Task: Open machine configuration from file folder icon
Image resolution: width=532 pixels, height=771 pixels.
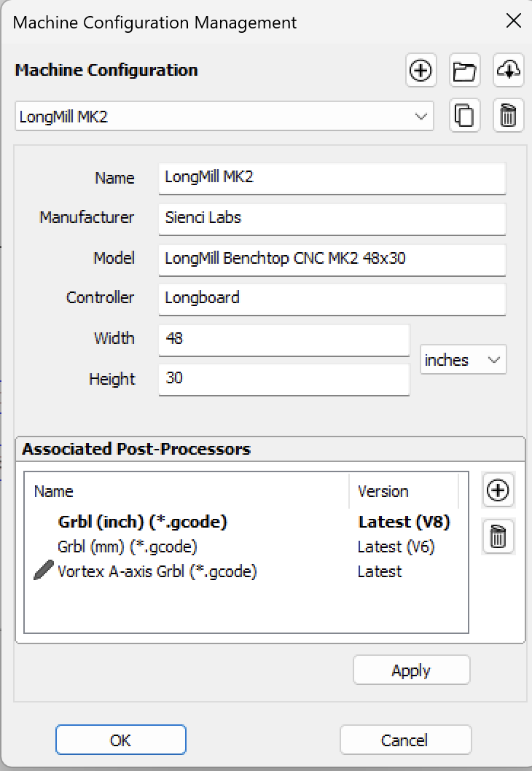Action: (465, 71)
